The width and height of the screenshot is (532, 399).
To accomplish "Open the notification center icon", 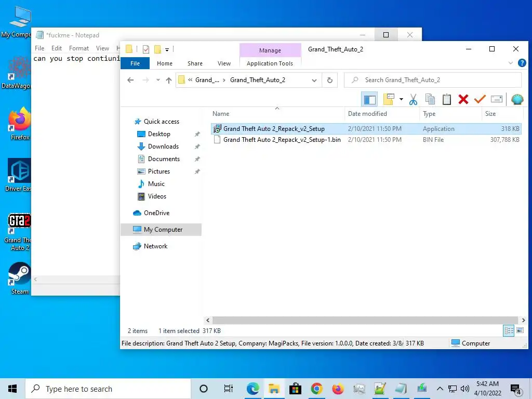I will pos(516,389).
